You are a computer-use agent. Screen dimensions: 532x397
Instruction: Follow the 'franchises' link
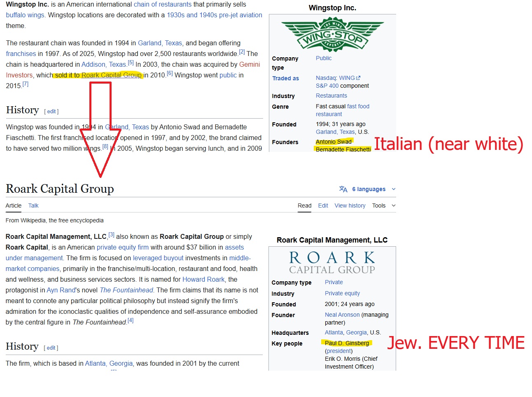tap(21, 54)
